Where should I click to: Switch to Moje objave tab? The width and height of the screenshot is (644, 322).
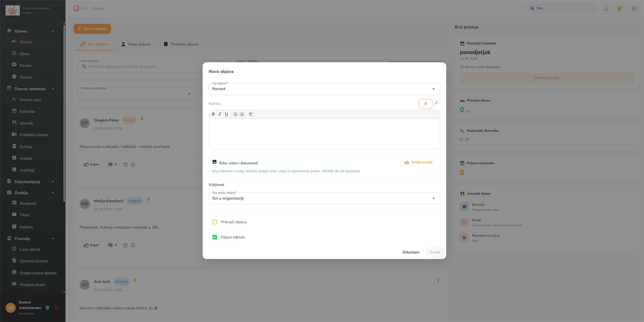136,44
